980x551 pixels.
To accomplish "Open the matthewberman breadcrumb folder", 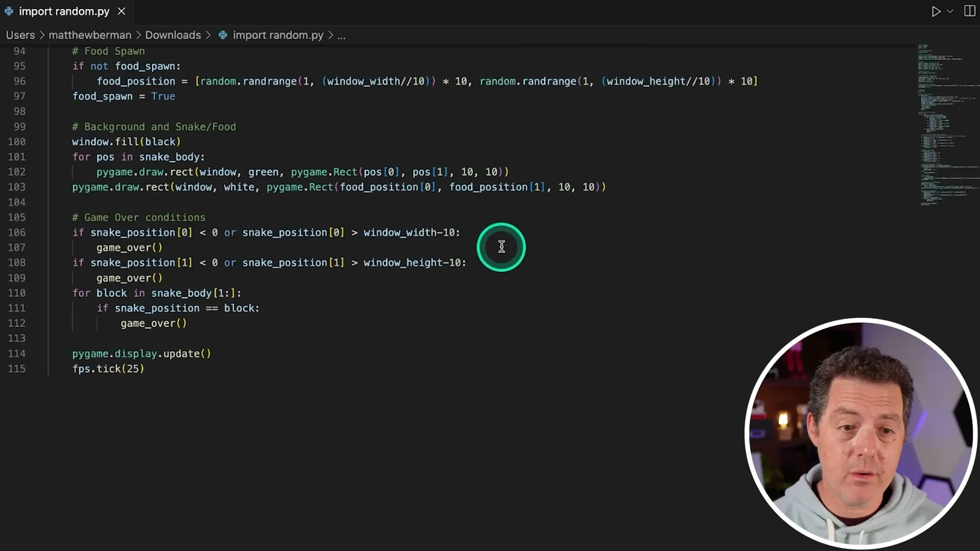I will click(x=90, y=35).
